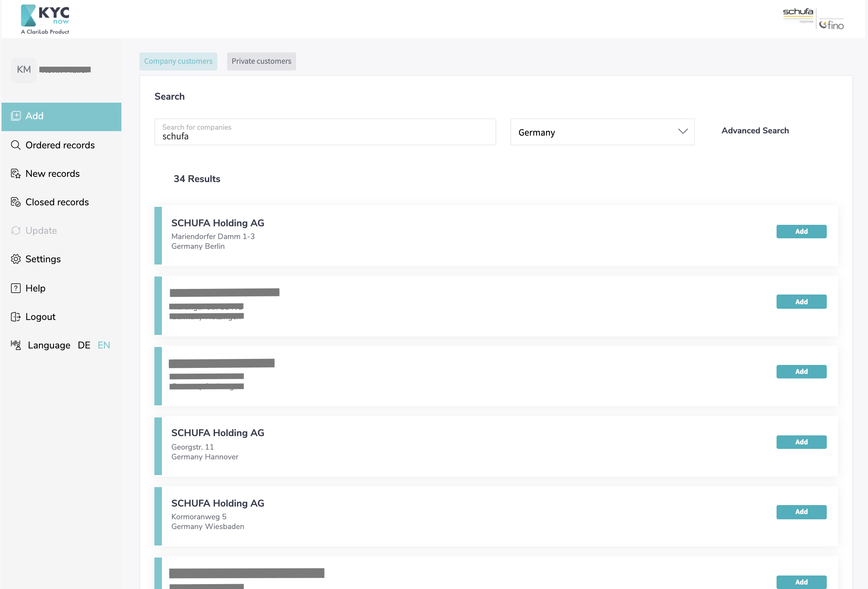Click the KYC now logo
Screen dimensions: 868x589
tap(45, 19)
